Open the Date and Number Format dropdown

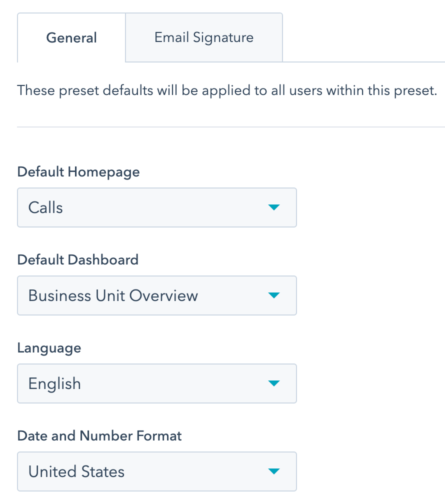(x=157, y=471)
